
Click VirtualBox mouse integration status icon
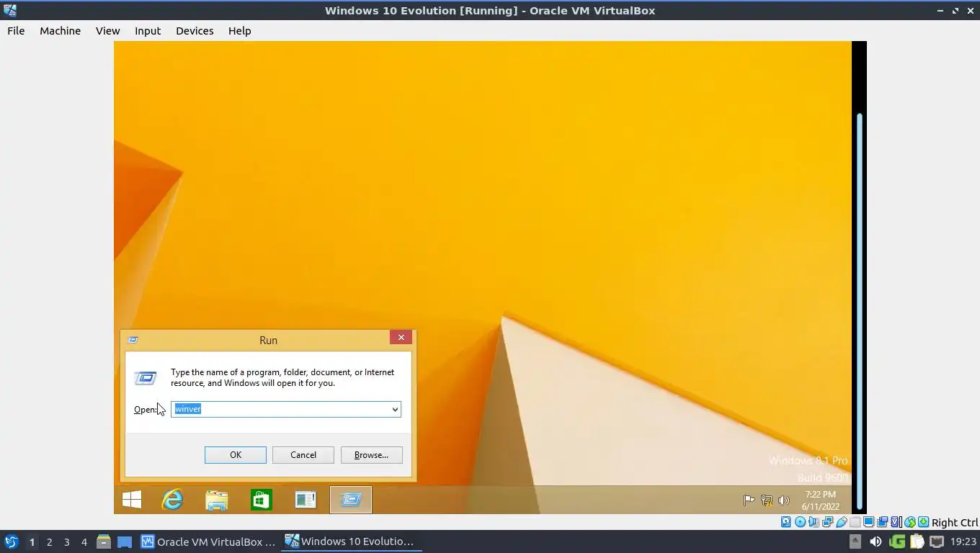[x=910, y=522]
